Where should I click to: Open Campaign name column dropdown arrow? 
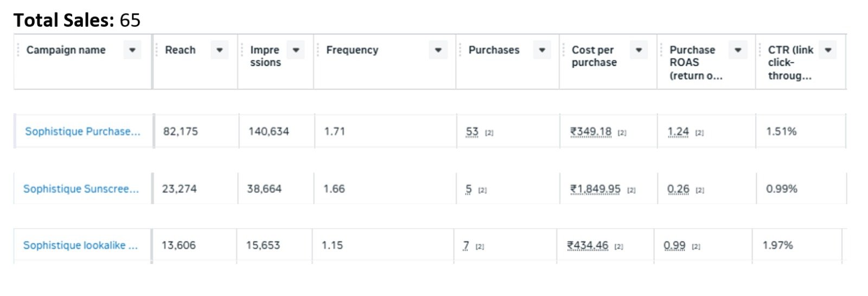(132, 50)
